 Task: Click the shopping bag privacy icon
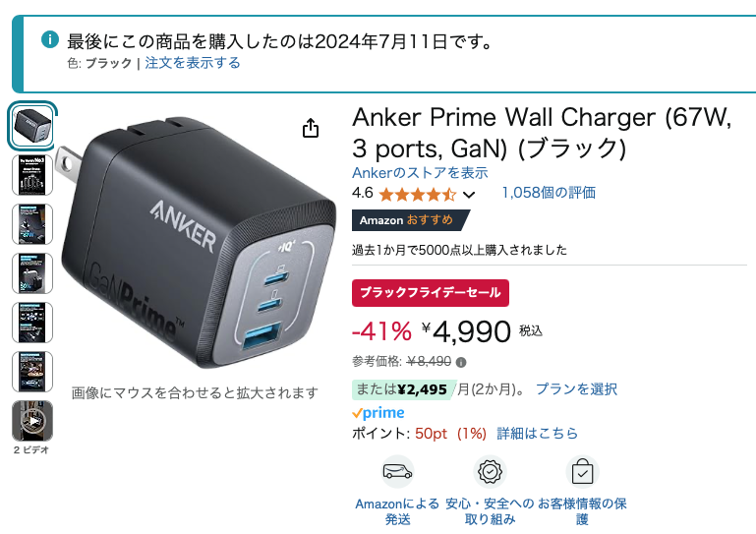(582, 471)
